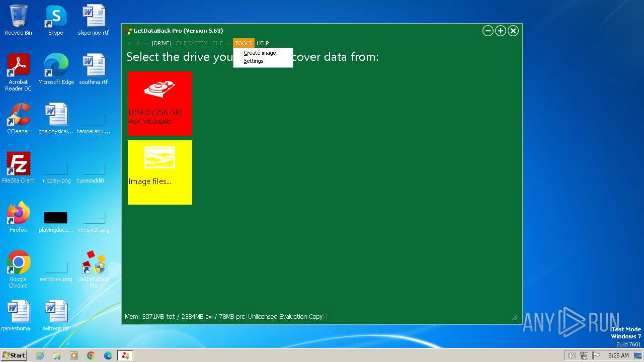Open the HELP menu

pyautogui.click(x=263, y=43)
